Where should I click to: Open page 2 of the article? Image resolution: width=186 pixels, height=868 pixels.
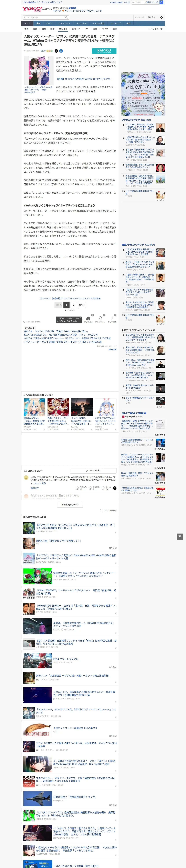pos(74,305)
